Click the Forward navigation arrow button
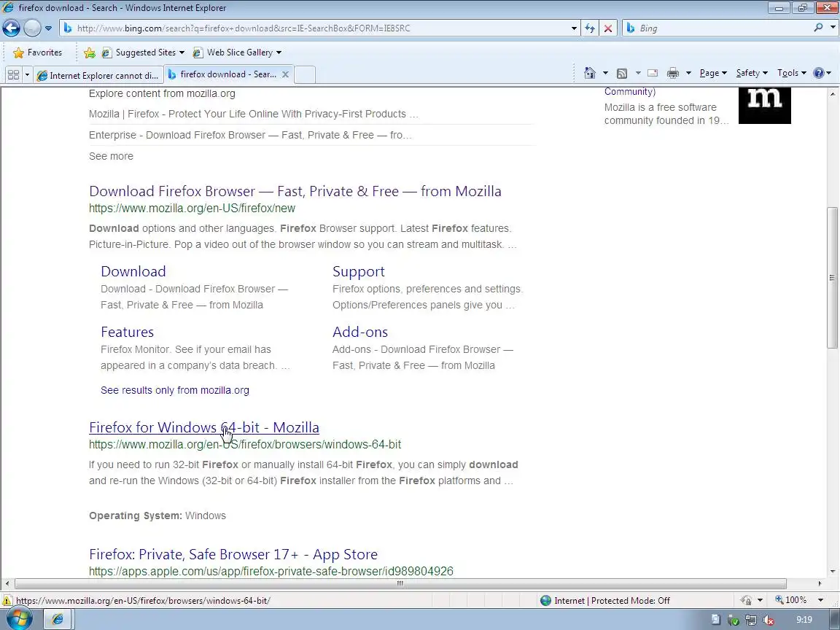840x630 pixels. tap(32, 28)
